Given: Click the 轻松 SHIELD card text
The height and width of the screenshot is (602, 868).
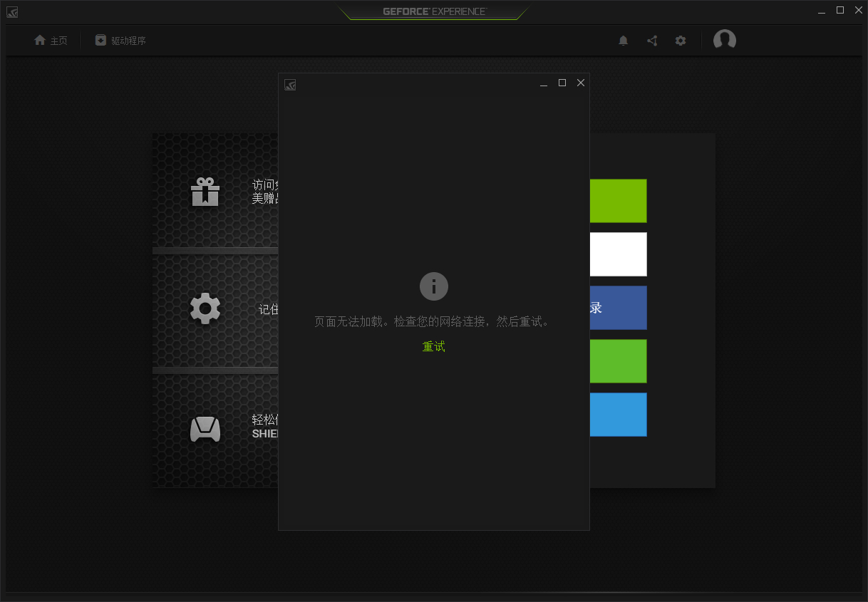Looking at the screenshot, I should 265,426.
